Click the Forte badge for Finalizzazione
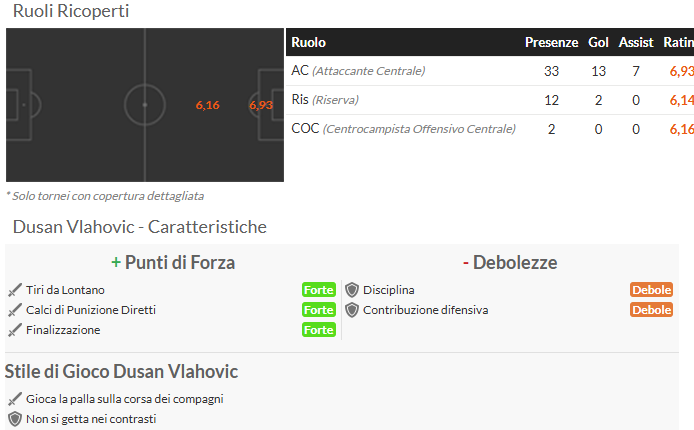The image size is (694, 430). coord(319,330)
